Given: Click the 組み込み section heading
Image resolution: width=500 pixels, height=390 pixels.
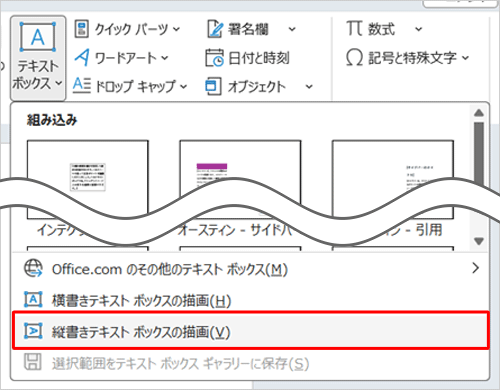Looking at the screenshot, I should [x=52, y=120].
